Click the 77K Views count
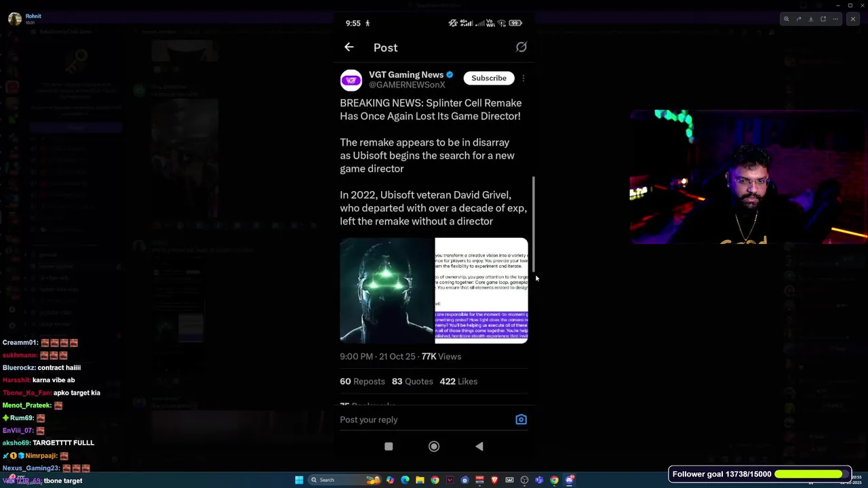Viewport: 868px width, 488px height. (441, 357)
